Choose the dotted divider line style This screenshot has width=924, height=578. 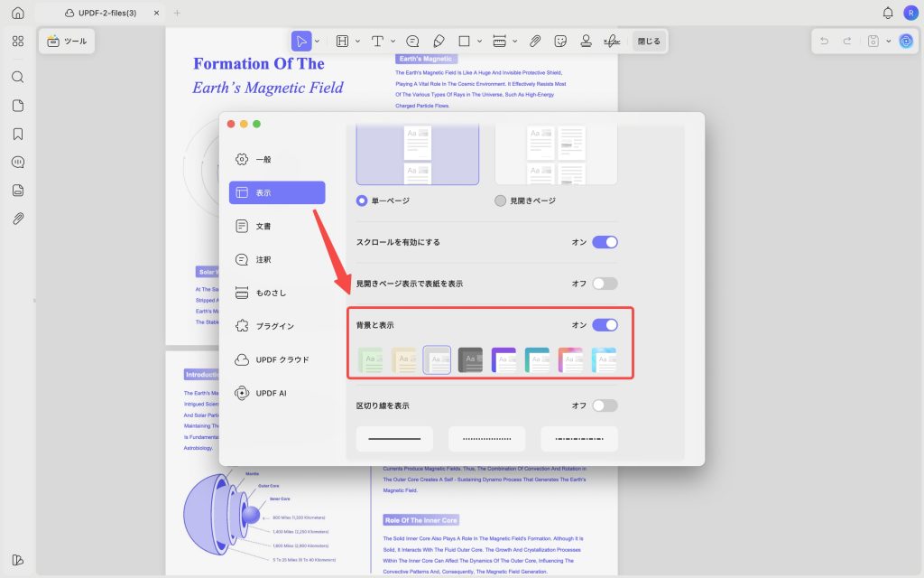[486, 439]
